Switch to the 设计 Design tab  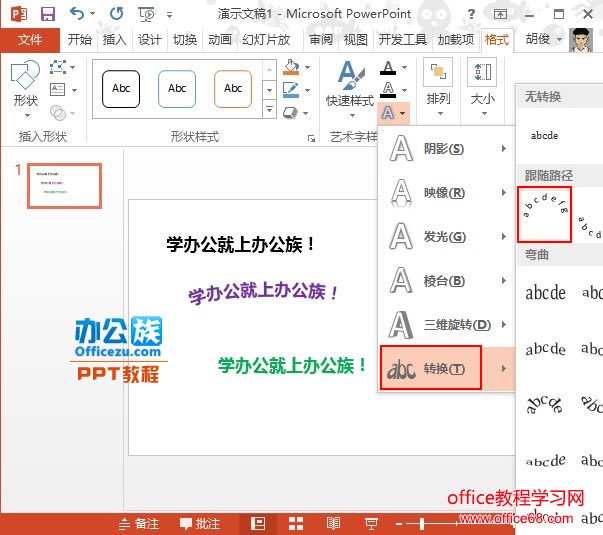click(150, 39)
